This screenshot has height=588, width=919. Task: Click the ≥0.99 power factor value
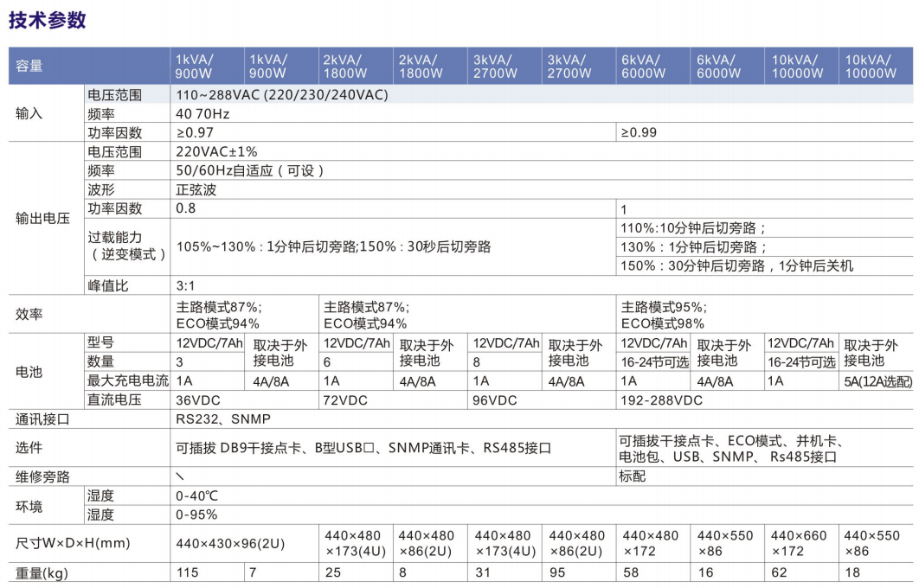[639, 132]
